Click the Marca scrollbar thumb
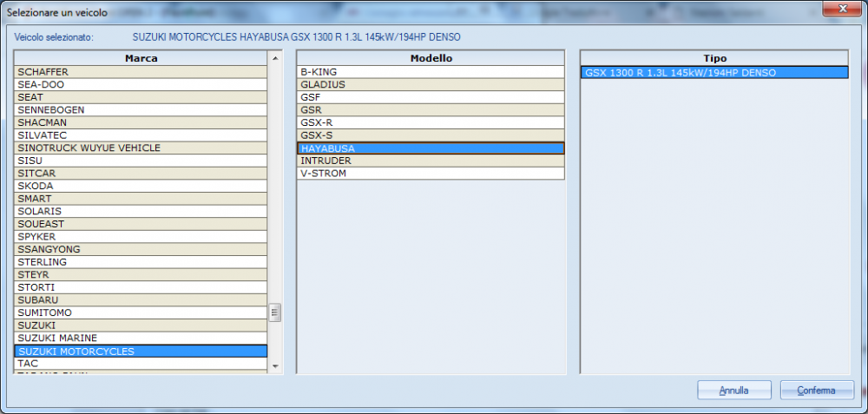 [x=275, y=312]
